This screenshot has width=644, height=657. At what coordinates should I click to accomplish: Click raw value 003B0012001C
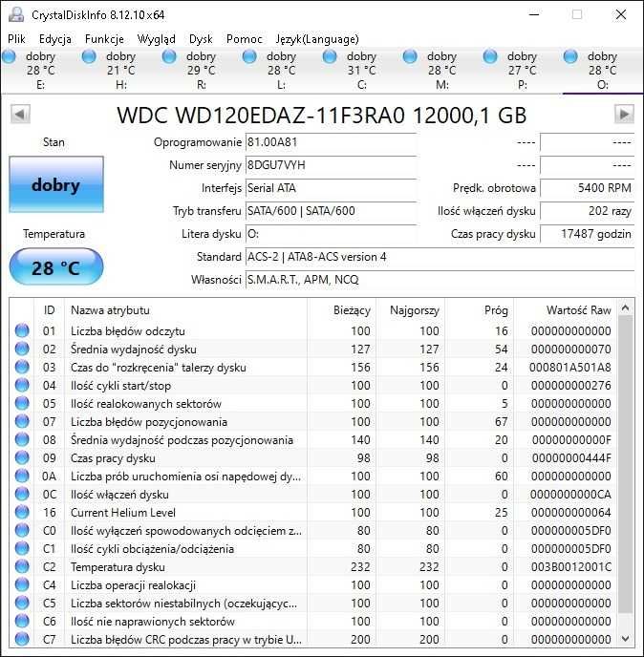tap(569, 567)
